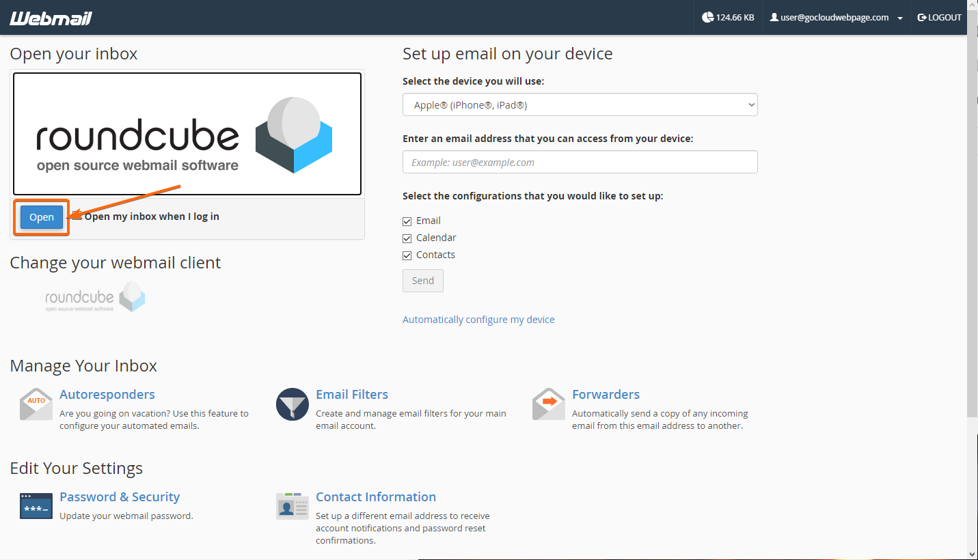
Task: Click the 'Update your webmail password.' text
Action: click(126, 516)
